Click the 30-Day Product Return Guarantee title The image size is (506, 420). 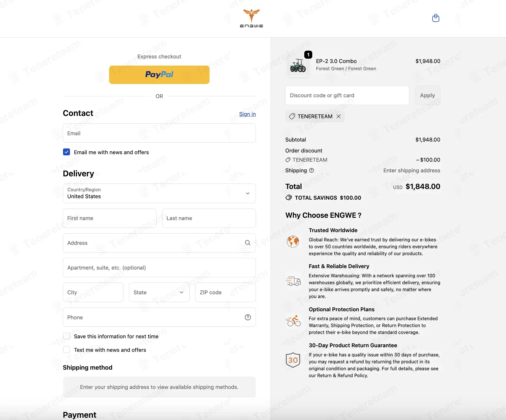click(x=353, y=345)
